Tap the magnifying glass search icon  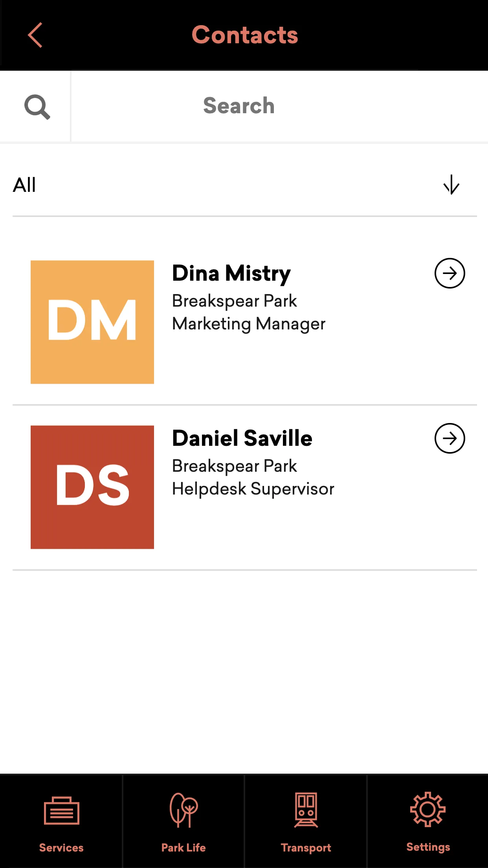point(37,107)
